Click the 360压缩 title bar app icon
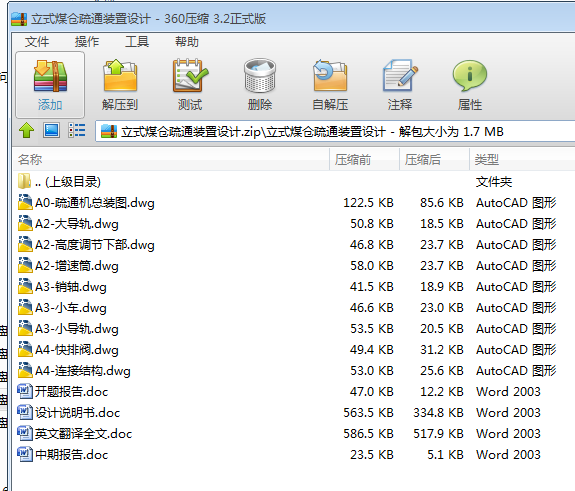Viewport: 575px width, 491px height. coord(19,19)
